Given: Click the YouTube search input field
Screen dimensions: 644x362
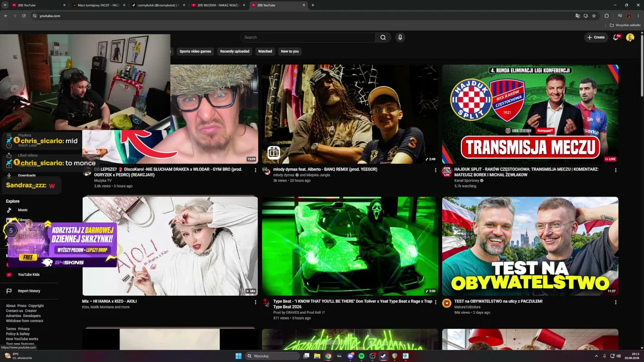Looking at the screenshot, I should pyautogui.click(x=308, y=37).
